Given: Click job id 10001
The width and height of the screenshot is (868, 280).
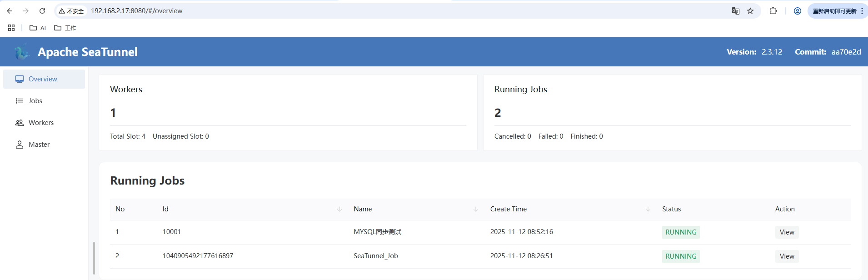Looking at the screenshot, I should 172,232.
